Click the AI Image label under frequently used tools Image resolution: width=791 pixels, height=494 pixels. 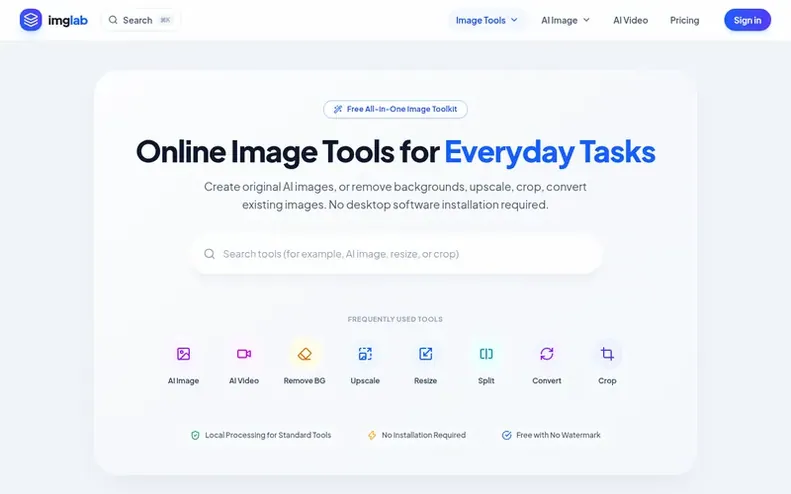(184, 381)
